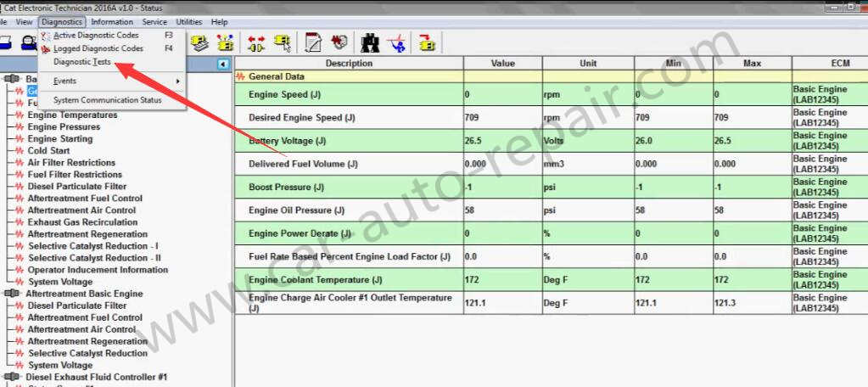
Task: Open Operator Inducement Information group
Action: [98, 270]
